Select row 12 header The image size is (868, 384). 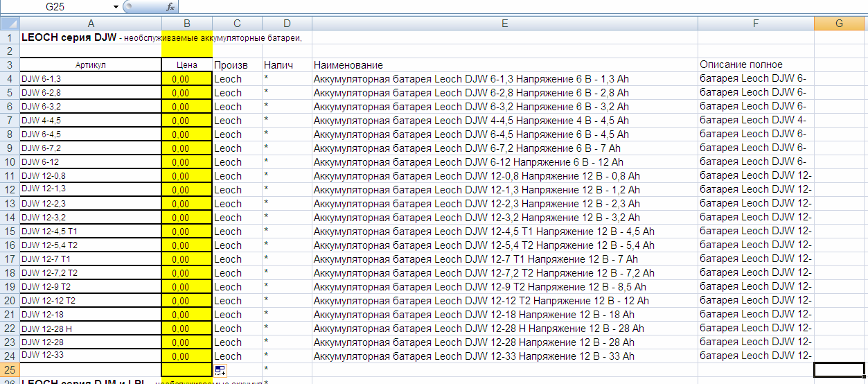tap(10, 190)
